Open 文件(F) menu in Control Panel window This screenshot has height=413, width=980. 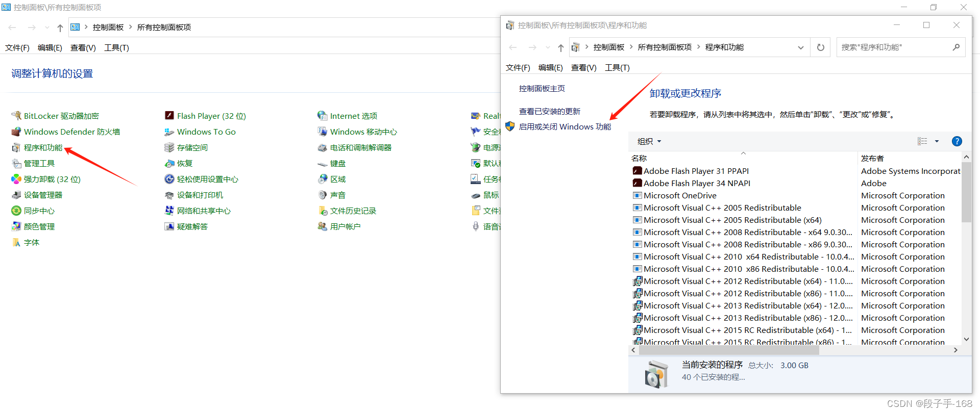click(x=17, y=48)
